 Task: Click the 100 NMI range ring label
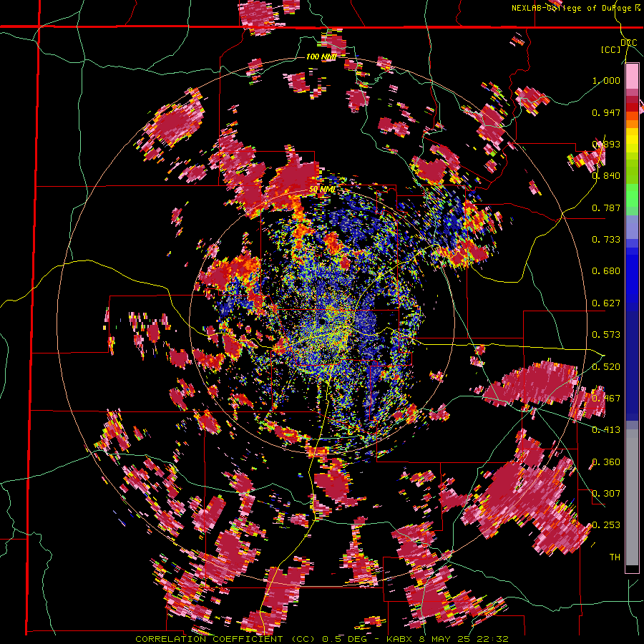(x=321, y=57)
